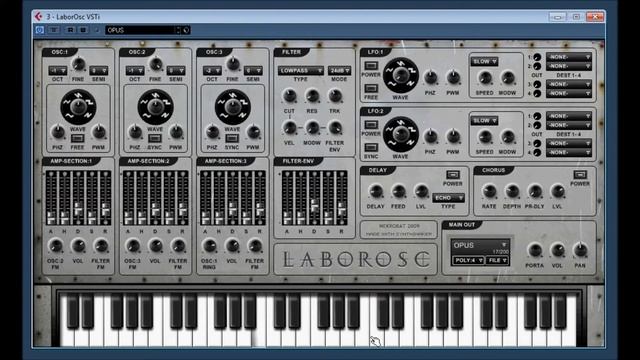Click the AMP-SECTION:3 release R fader
Screen dimensions: 640x360
click(x=260, y=198)
